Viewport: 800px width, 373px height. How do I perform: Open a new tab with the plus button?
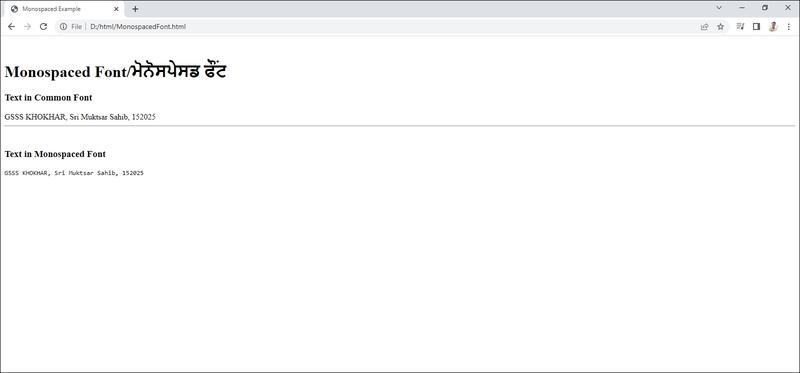click(x=135, y=9)
